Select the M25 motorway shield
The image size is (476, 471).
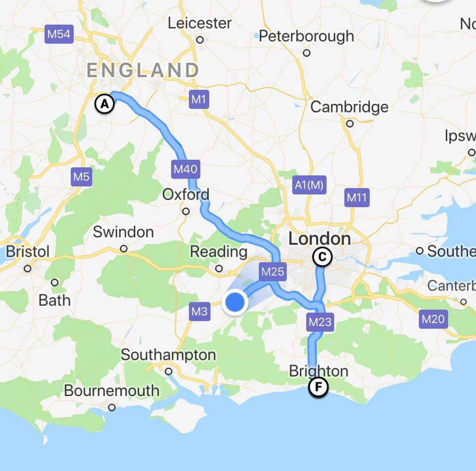coord(273,272)
